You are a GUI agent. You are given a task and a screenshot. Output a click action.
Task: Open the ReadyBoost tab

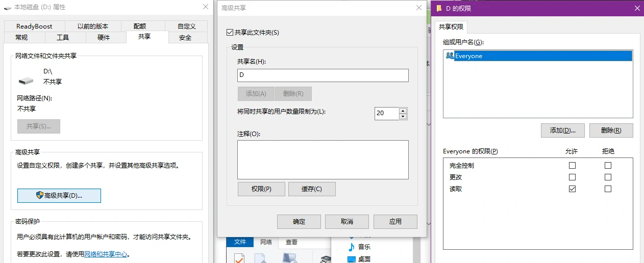[x=34, y=27]
